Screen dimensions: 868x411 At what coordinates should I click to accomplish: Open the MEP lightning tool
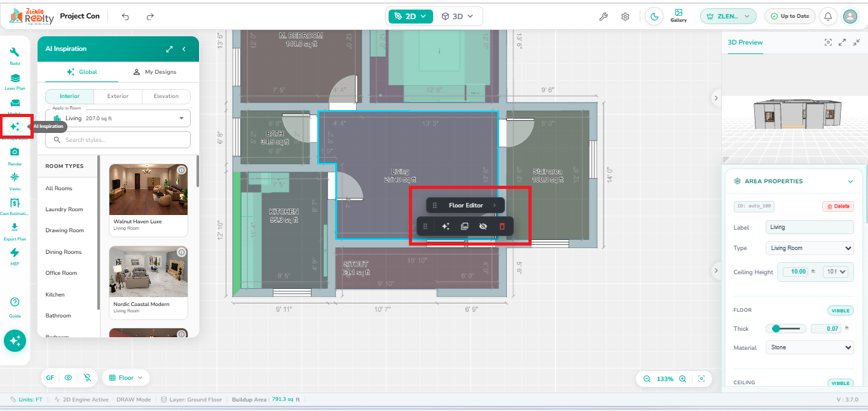[15, 256]
